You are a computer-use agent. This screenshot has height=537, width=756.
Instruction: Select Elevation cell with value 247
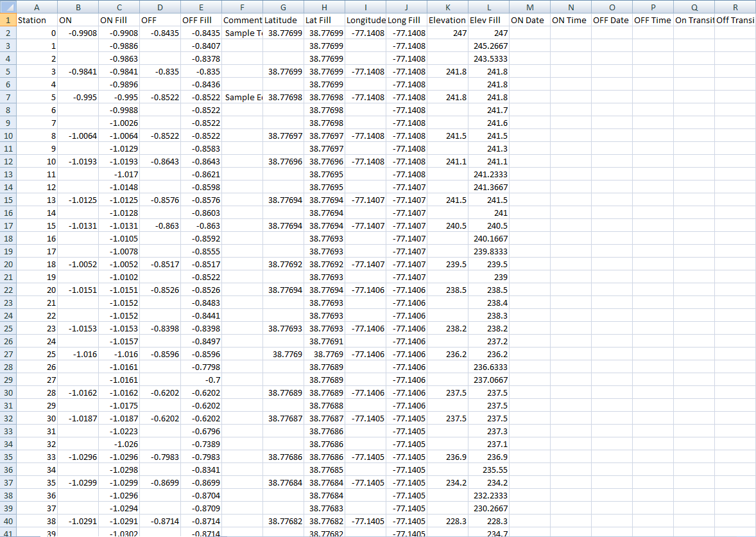click(x=448, y=33)
